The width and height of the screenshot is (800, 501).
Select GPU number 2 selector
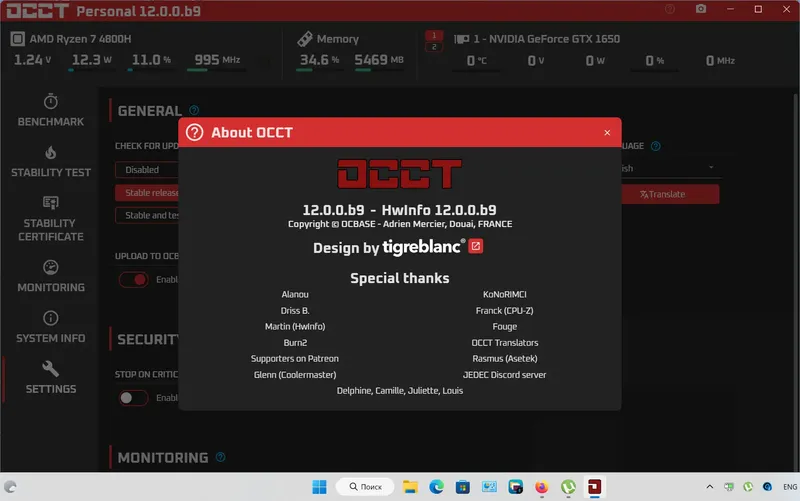pyautogui.click(x=434, y=46)
